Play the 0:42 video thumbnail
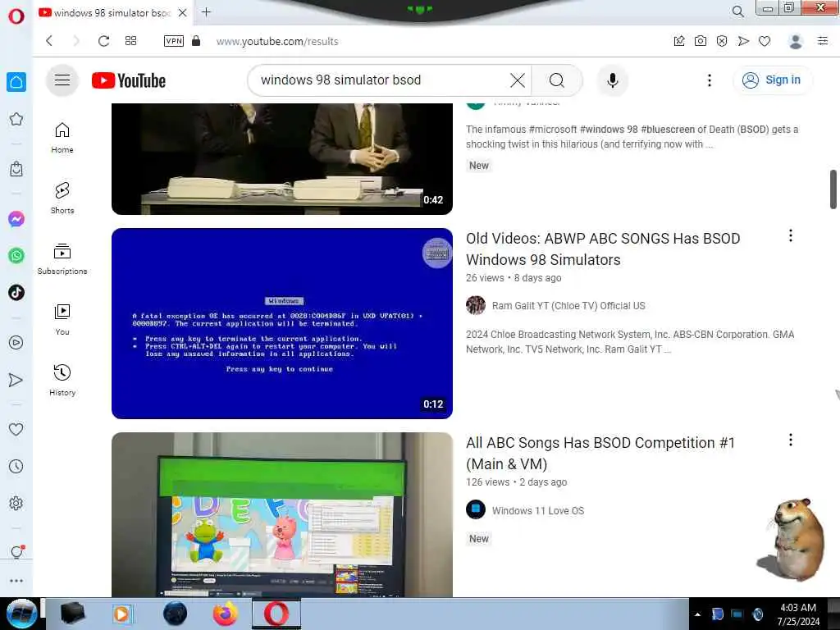Image resolution: width=840 pixels, height=630 pixels. tap(282, 158)
